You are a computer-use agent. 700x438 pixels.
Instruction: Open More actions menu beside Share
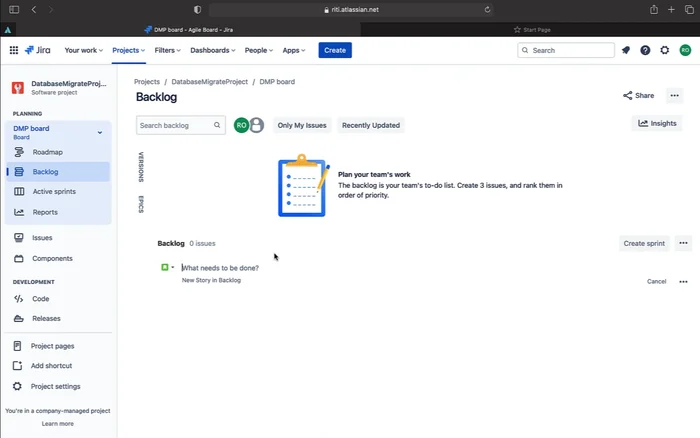[x=674, y=96]
